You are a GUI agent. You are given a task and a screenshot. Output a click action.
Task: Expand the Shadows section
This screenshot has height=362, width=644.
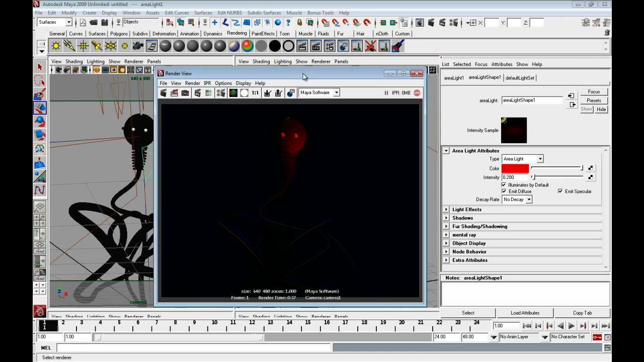[x=446, y=218]
